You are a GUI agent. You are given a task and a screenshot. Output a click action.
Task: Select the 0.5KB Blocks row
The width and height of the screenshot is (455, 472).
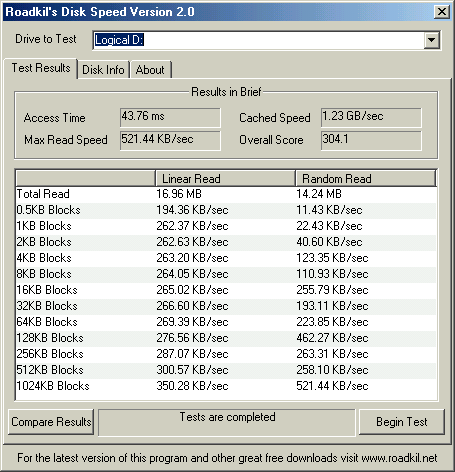tap(226, 210)
